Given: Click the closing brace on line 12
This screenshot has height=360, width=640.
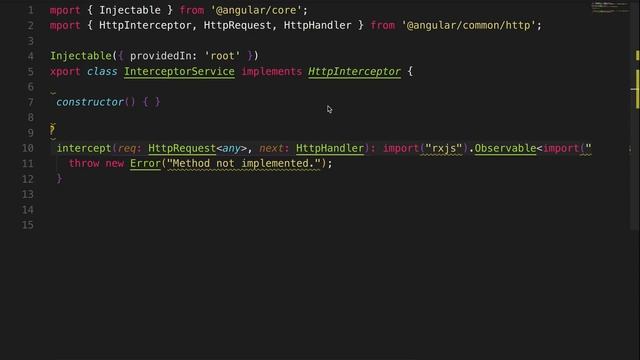Looking at the screenshot, I should tap(60, 179).
